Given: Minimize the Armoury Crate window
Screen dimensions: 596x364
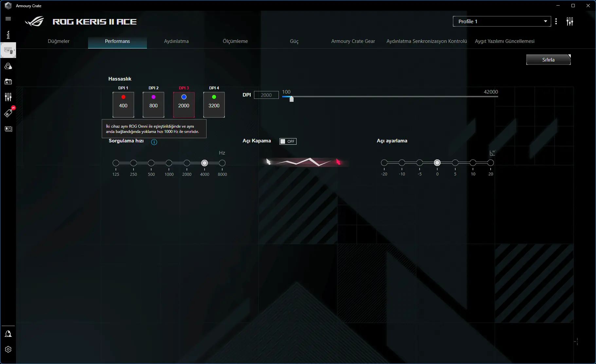Looking at the screenshot, I should (x=558, y=6).
